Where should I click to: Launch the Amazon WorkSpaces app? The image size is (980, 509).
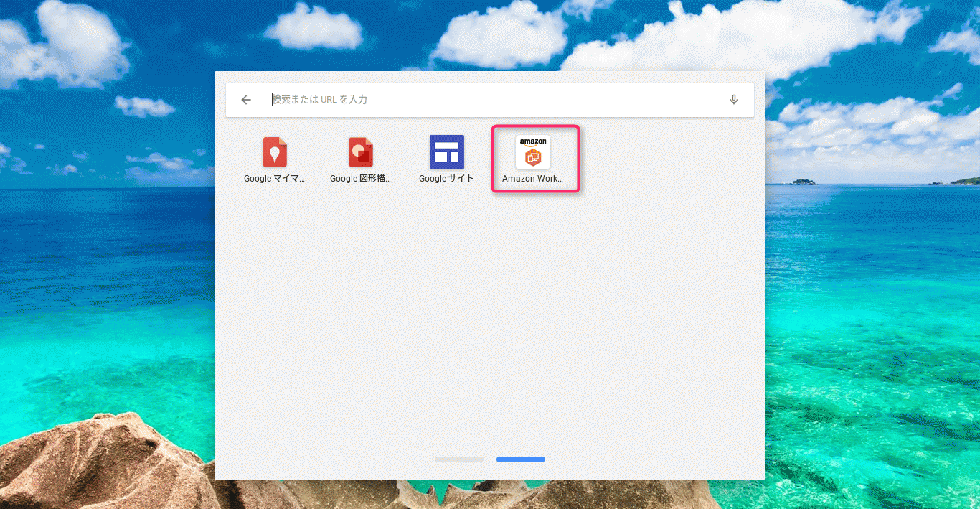533,152
